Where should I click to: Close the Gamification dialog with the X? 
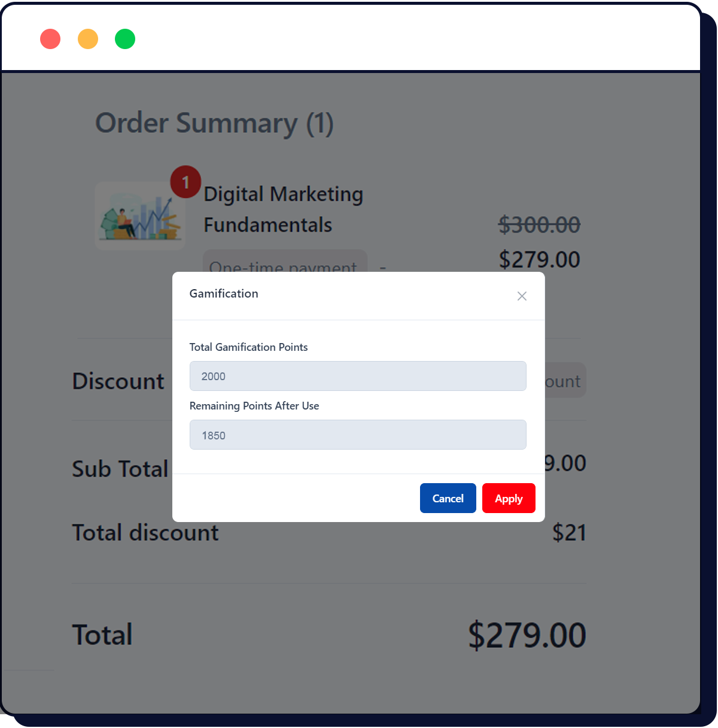pos(522,296)
